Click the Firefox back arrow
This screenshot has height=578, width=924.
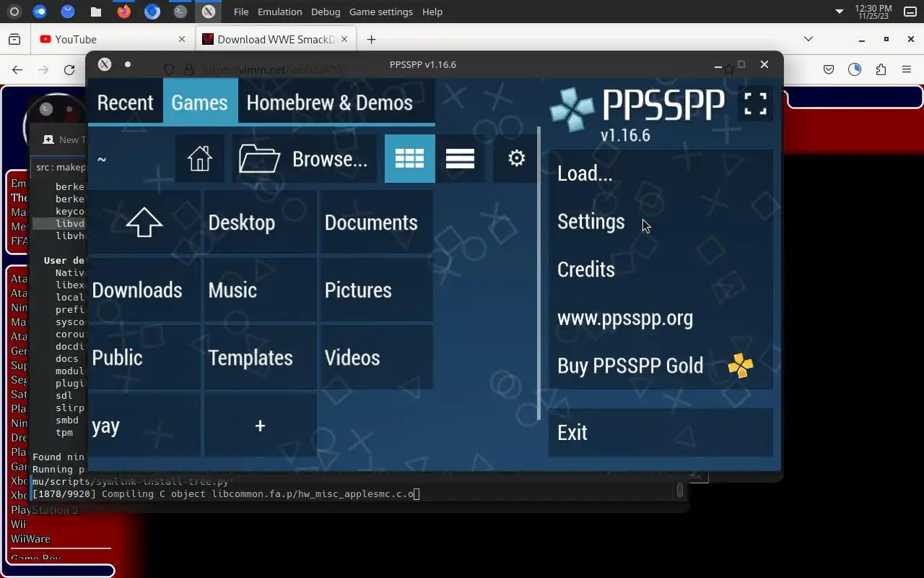pyautogui.click(x=17, y=69)
